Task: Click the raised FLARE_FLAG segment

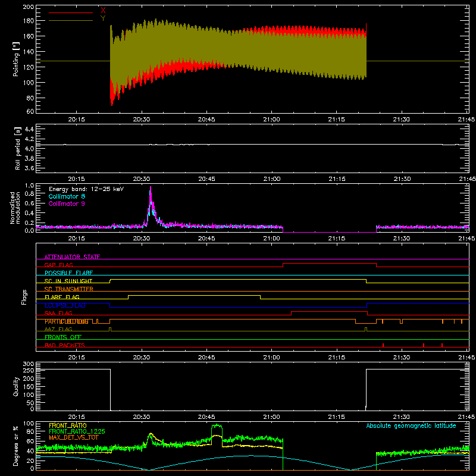Action: point(195,295)
